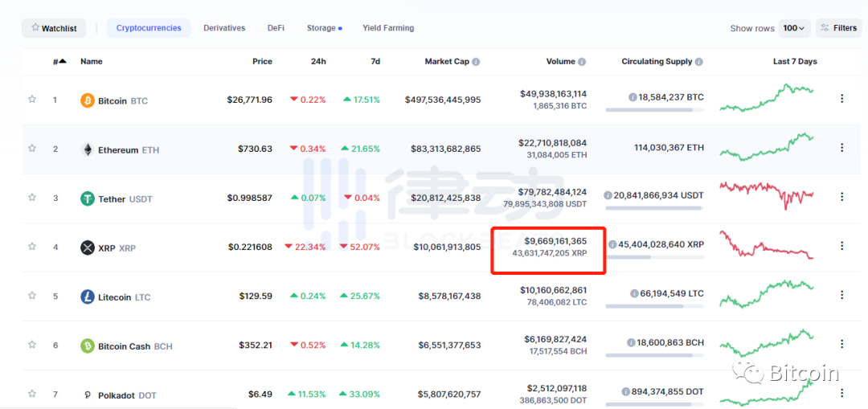Click info icon beside Litecoin circulating supply
This screenshot has width=868, height=409.
[x=634, y=293]
